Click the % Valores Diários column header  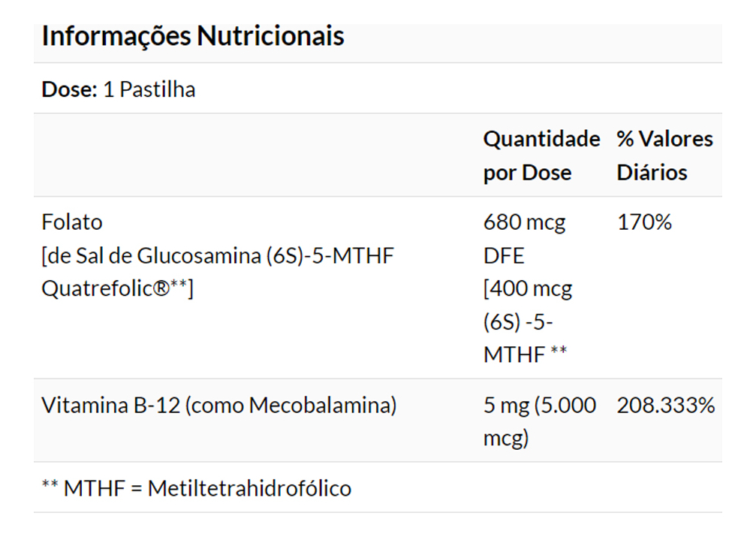click(664, 155)
